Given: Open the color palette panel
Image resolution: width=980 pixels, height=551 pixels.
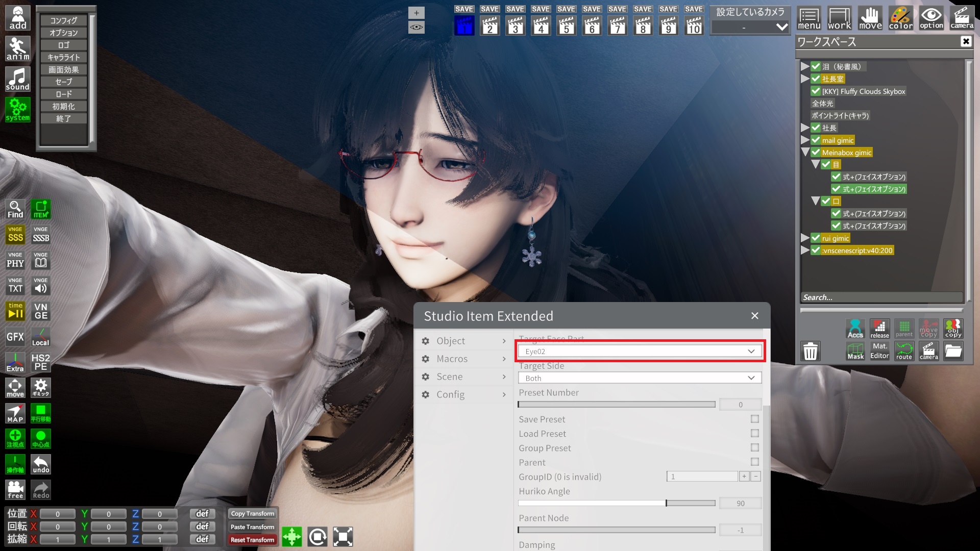Looking at the screenshot, I should [x=901, y=18].
